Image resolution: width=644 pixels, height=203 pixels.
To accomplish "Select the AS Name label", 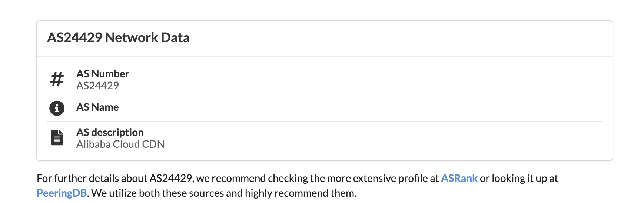I will [97, 107].
